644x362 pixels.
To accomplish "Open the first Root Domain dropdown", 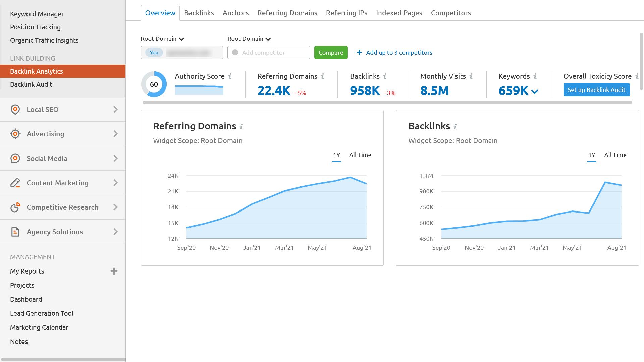I will [163, 39].
